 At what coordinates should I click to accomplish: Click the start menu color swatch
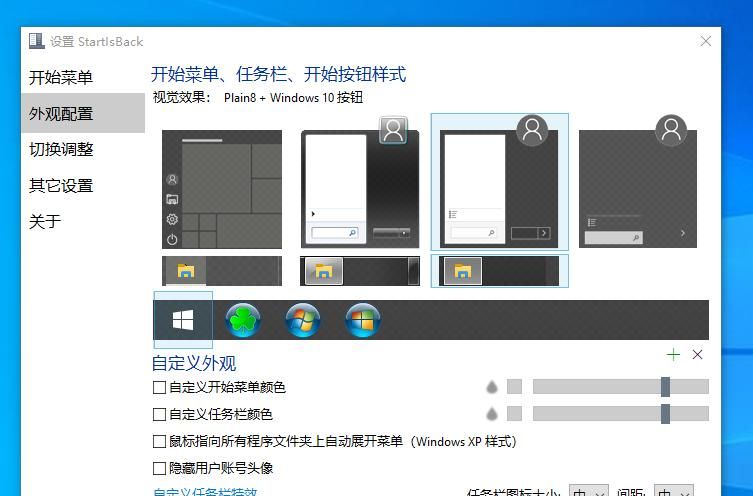(514, 387)
